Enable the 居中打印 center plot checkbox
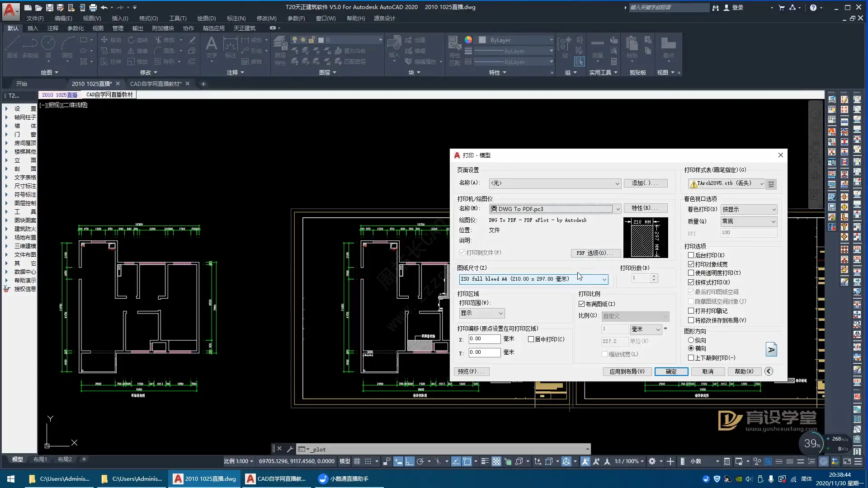Image resolution: width=868 pixels, height=488 pixels. (531, 339)
